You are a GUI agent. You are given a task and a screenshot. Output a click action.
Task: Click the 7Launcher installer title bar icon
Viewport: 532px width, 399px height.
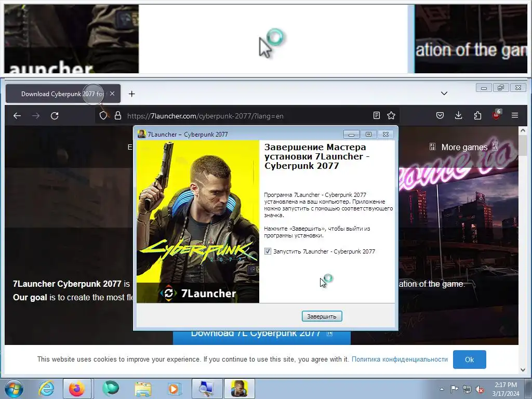point(141,134)
